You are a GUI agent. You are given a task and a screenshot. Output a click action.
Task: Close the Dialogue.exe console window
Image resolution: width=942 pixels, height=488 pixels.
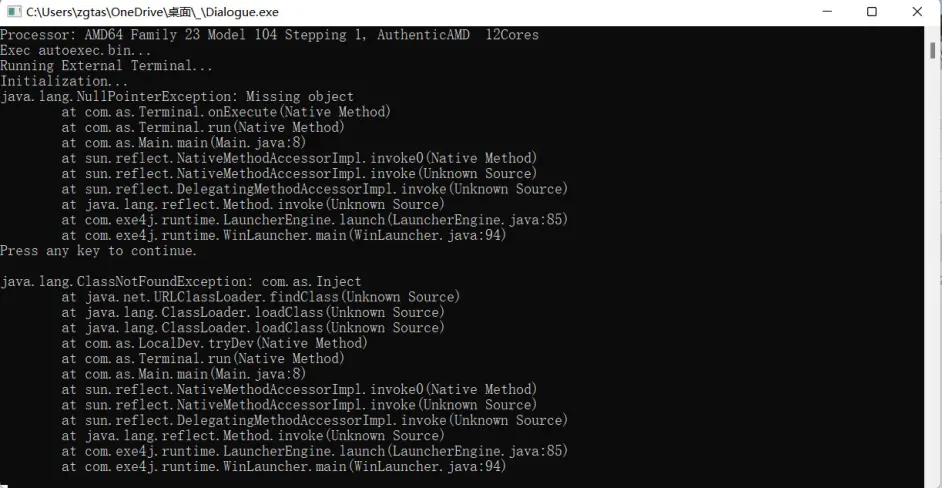coord(918,12)
